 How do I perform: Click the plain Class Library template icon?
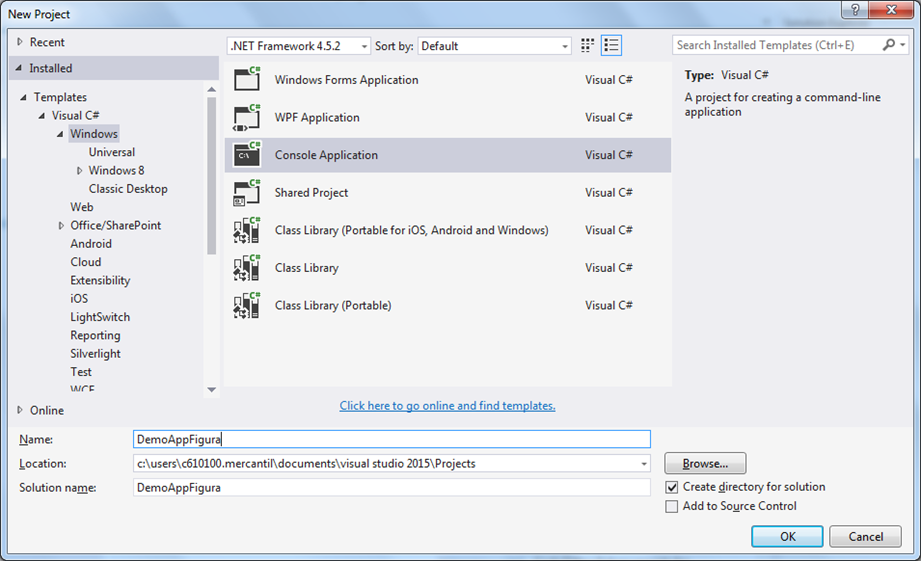247,267
